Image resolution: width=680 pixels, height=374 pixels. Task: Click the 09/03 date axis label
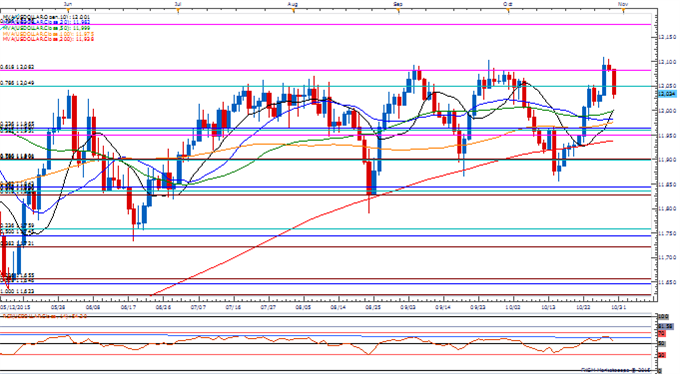[x=409, y=307]
